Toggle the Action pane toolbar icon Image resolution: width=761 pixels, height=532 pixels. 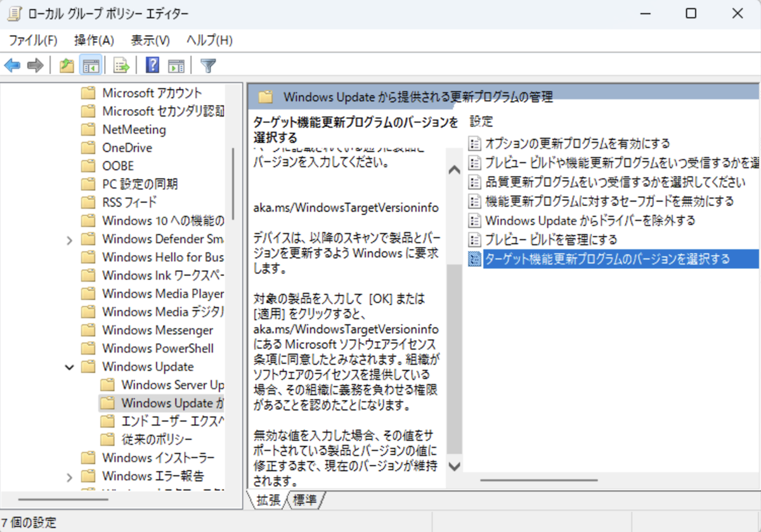click(176, 65)
